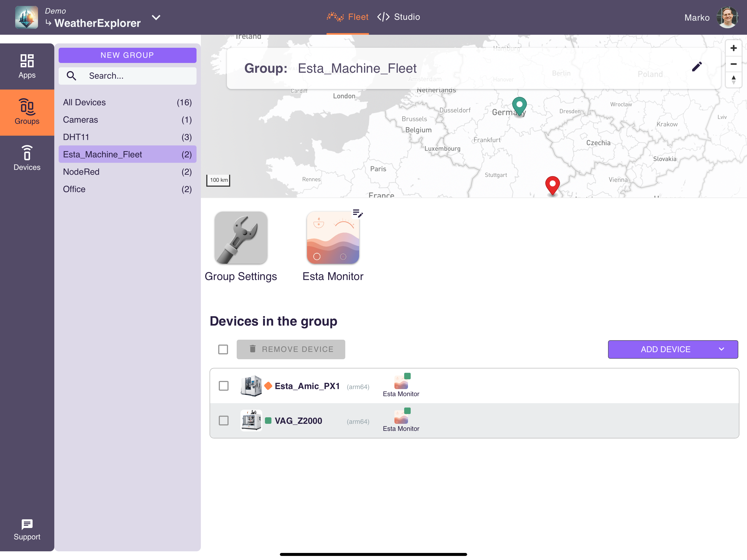Check the VAG_Z2000 device checkbox

tap(224, 421)
